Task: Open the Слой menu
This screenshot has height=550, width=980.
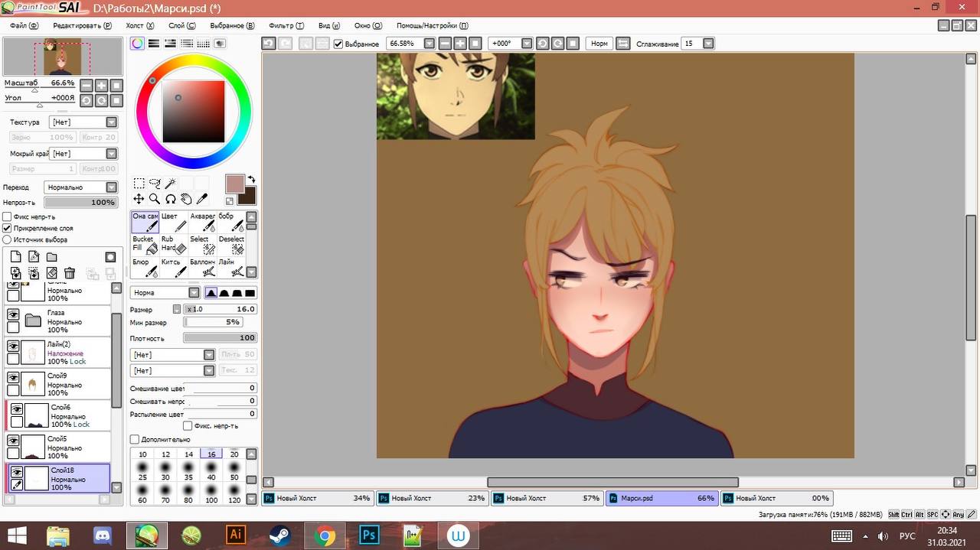Action: click(182, 25)
